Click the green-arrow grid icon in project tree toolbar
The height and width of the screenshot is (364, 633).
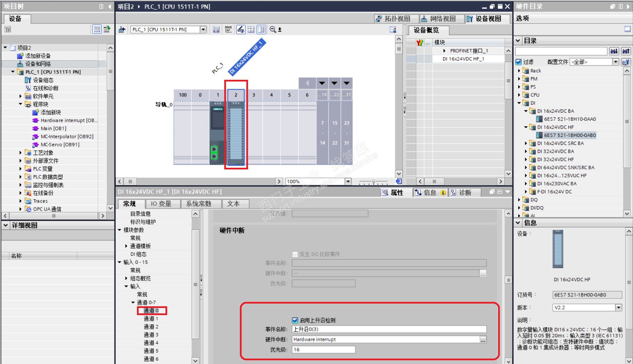[x=107, y=29]
